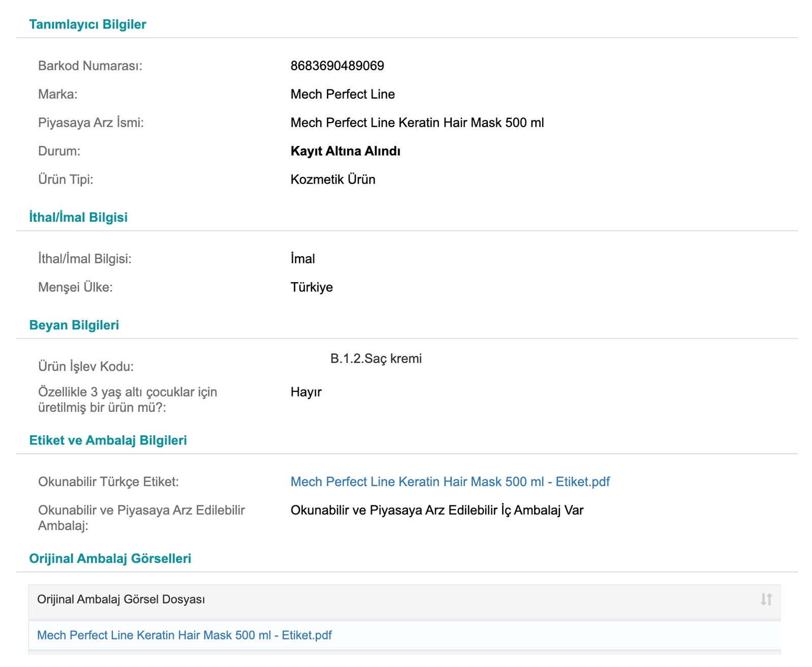
Task: Click the Beyan Bilgileri section heading
Action: coord(74,325)
